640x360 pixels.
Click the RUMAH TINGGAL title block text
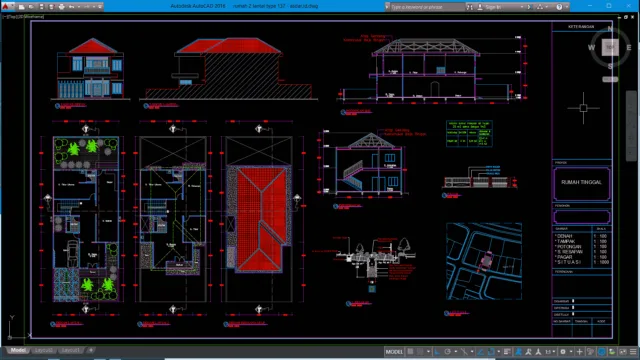point(581,182)
